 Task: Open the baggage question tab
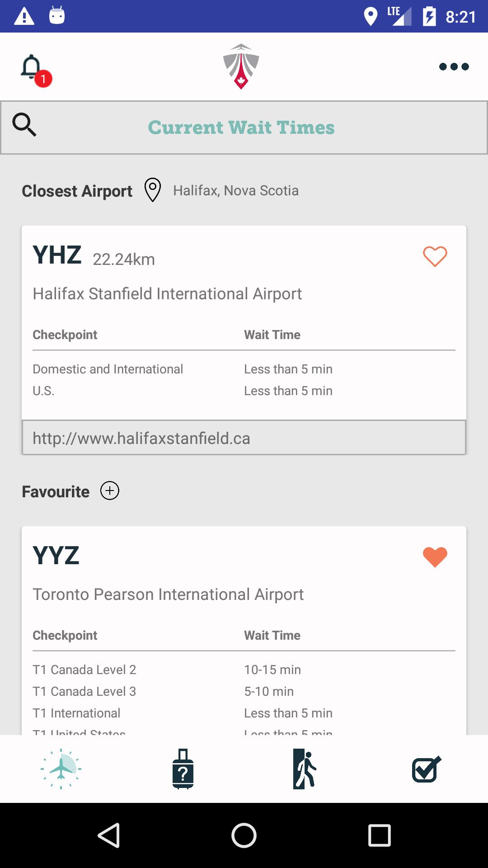tap(183, 769)
